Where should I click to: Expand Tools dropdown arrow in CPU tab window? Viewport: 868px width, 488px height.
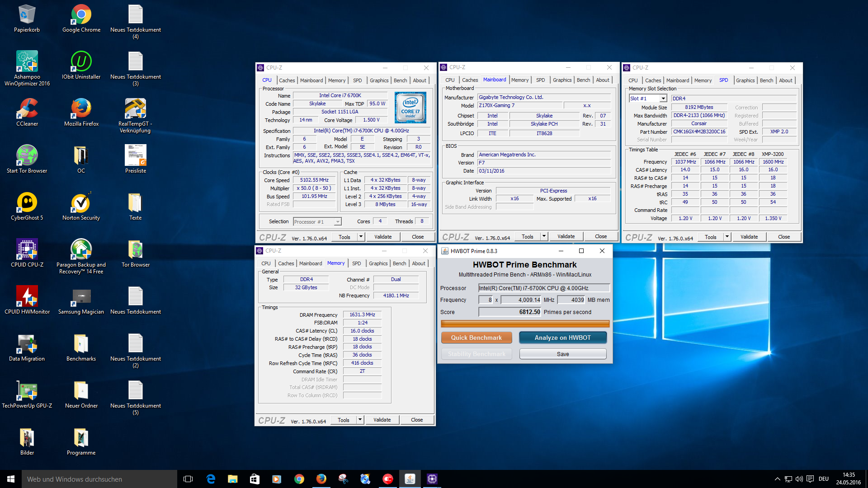361,237
